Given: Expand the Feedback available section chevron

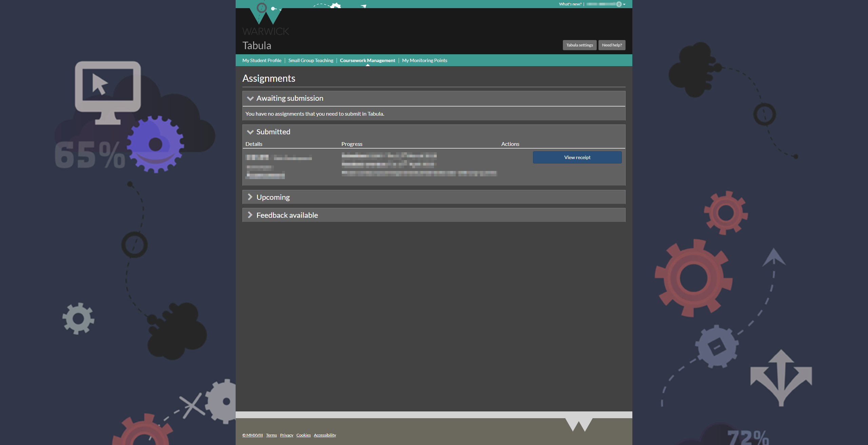Looking at the screenshot, I should point(250,215).
